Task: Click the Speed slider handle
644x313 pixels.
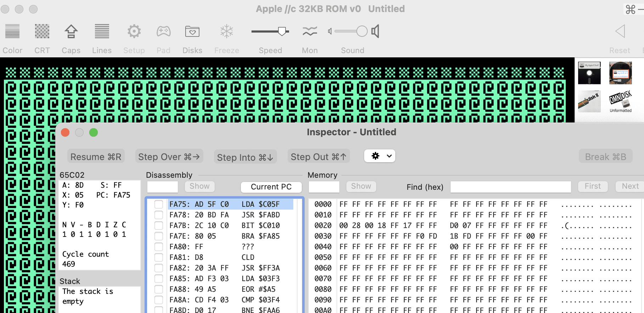Action: coord(282,32)
